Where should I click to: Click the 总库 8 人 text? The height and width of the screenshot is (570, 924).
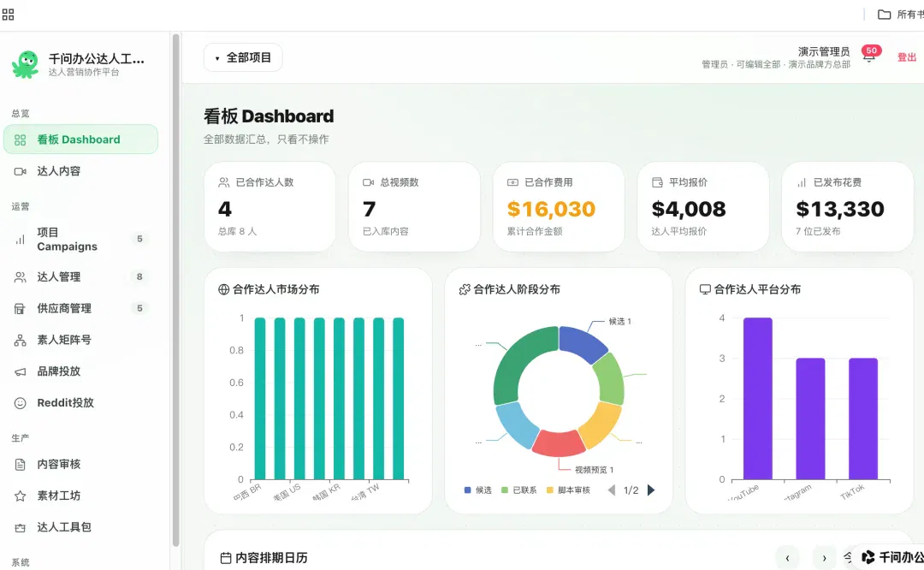(238, 232)
